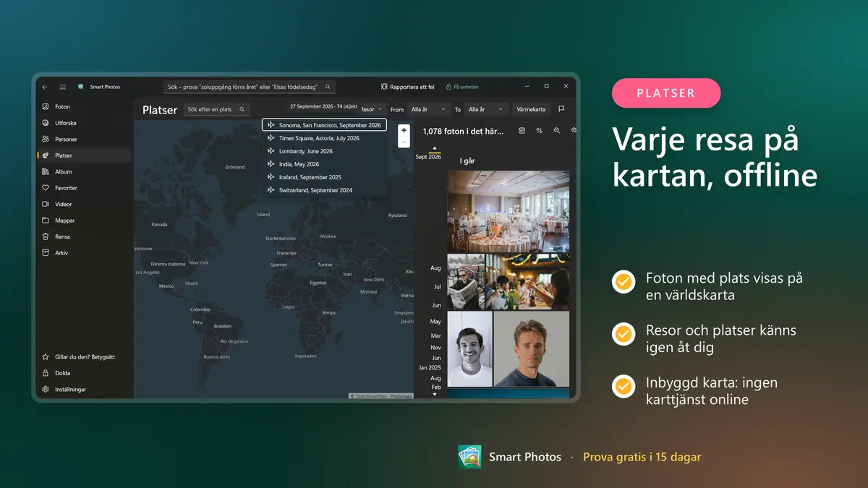Click the Smart Photos app logo in title bar
Screen dimensions: 868x488
(81, 87)
